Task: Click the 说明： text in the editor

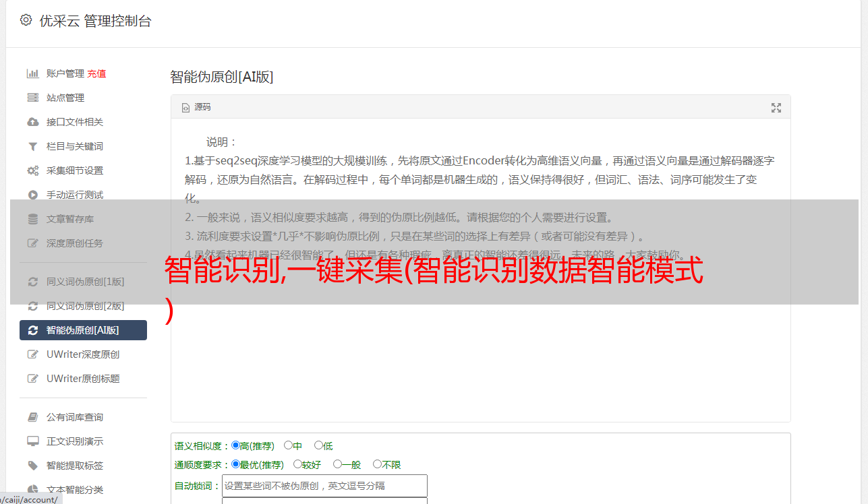Action: pyautogui.click(x=222, y=142)
